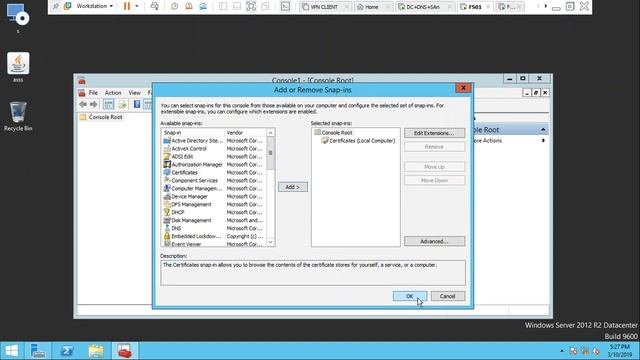
Task: Click the MMC Help toolbar icon
Action: [x=137, y=104]
